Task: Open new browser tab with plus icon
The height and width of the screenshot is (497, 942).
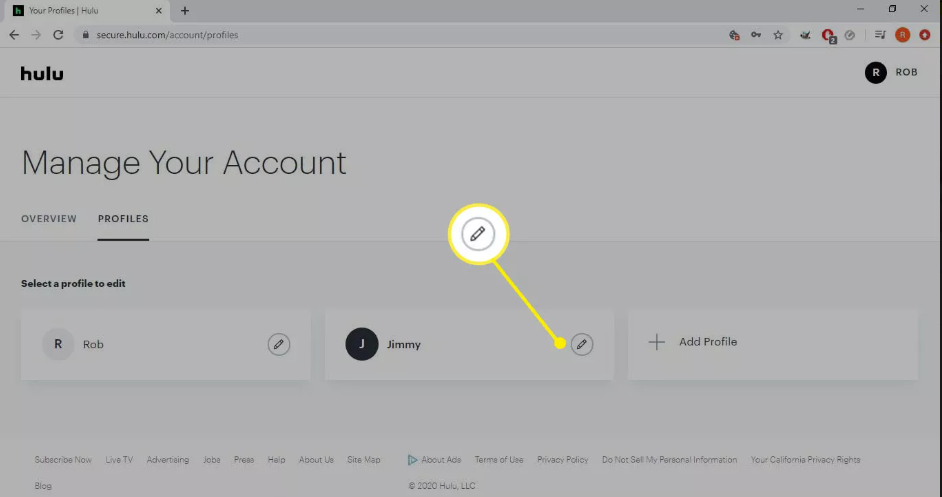Action: click(185, 11)
